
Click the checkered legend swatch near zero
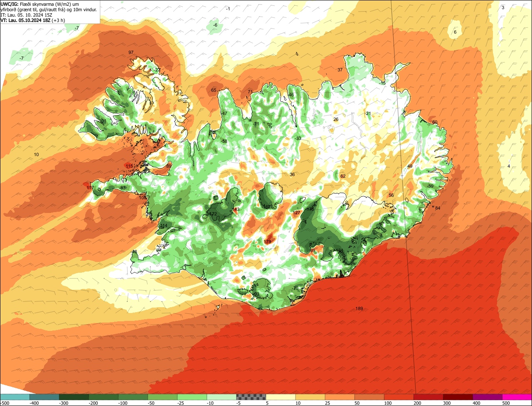click(251, 397)
